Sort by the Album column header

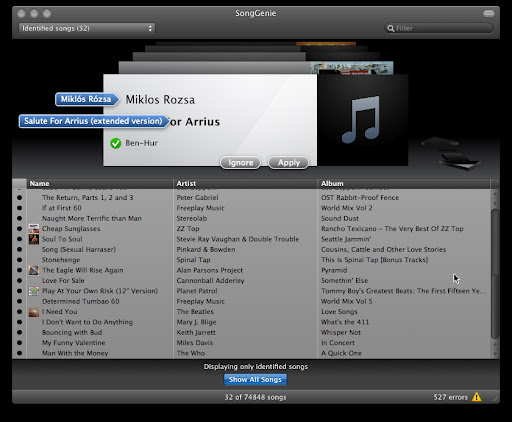(x=404, y=184)
